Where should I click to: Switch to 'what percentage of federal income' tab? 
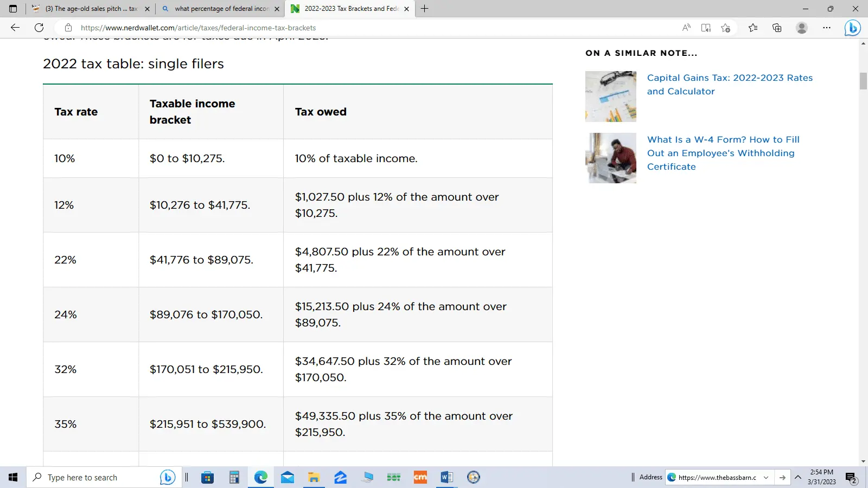pyautogui.click(x=222, y=9)
